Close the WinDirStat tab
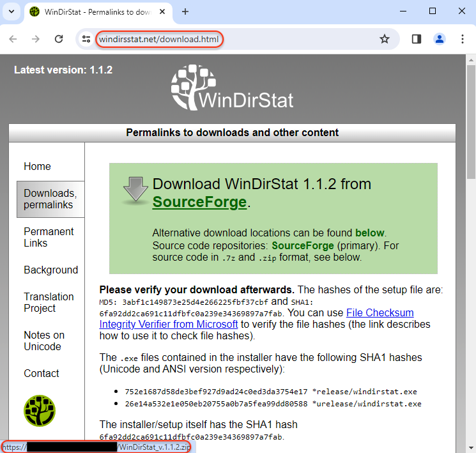 click(162, 12)
